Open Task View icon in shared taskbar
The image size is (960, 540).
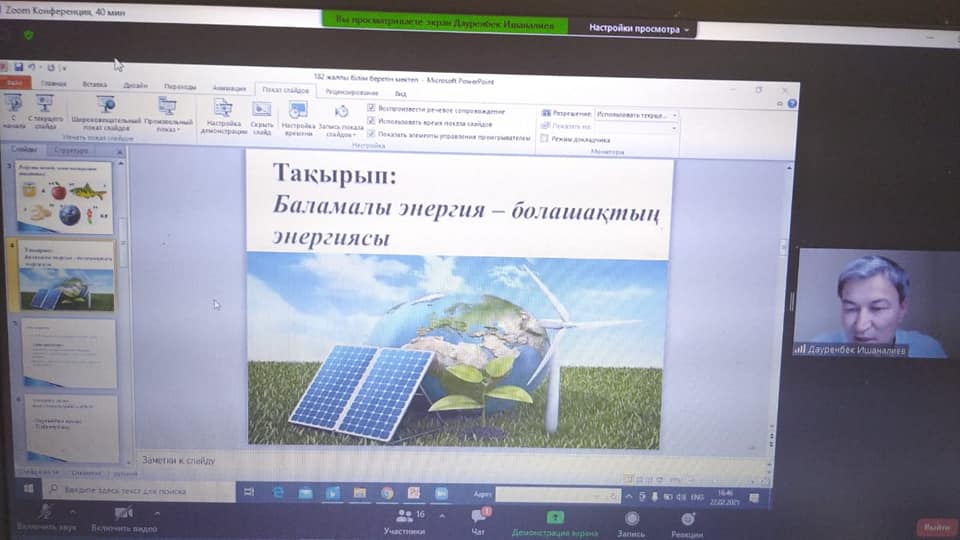click(249, 492)
